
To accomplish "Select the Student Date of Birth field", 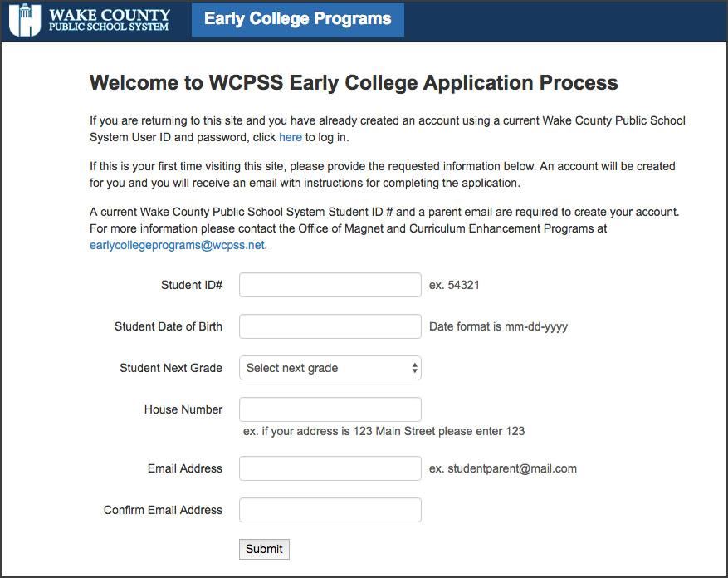I will tap(330, 326).
